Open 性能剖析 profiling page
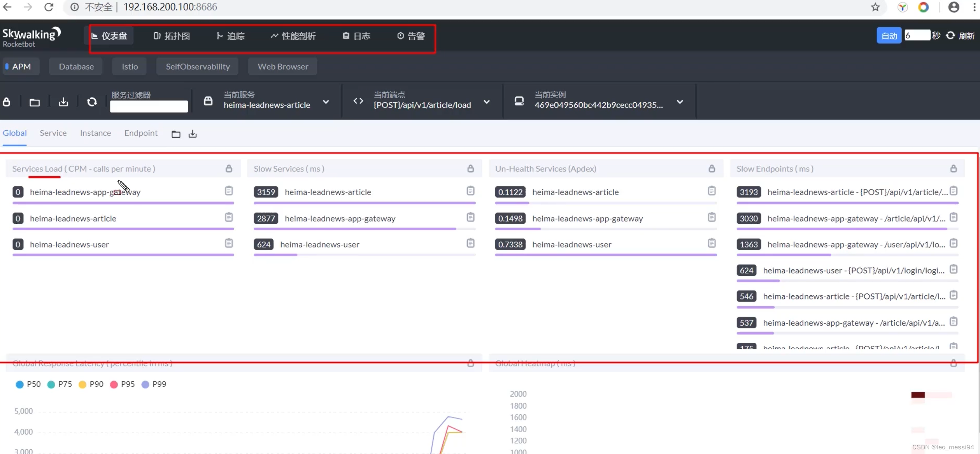 pos(293,36)
